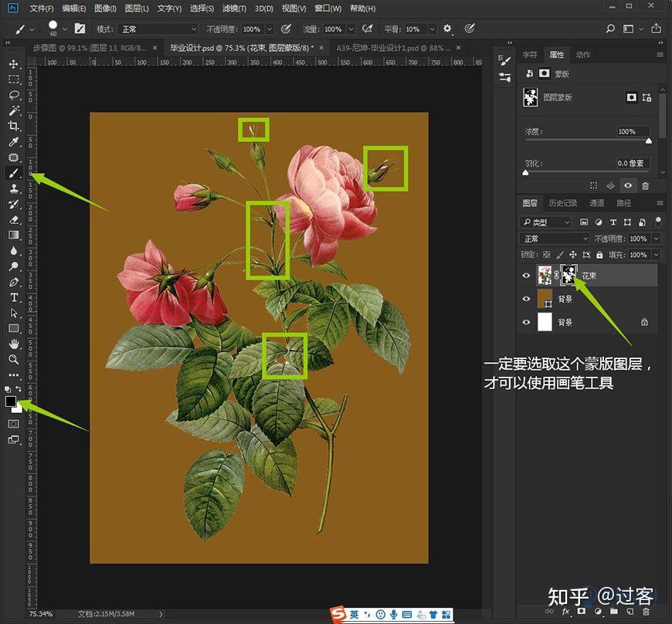672x624 pixels.
Task: Select the Blur tool
Action: pyautogui.click(x=13, y=251)
